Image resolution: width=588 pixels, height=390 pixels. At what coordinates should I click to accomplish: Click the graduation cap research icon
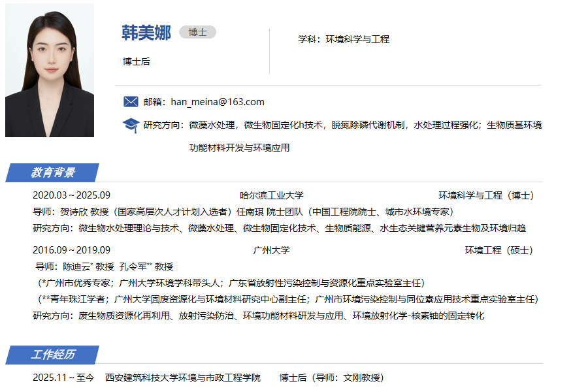pyautogui.click(x=131, y=125)
